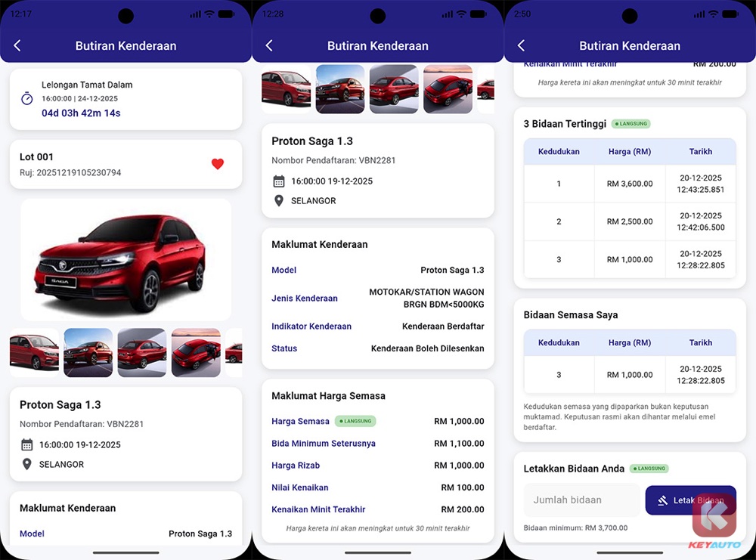Click the location pin beside SELANGOR on left screen

coord(27,464)
